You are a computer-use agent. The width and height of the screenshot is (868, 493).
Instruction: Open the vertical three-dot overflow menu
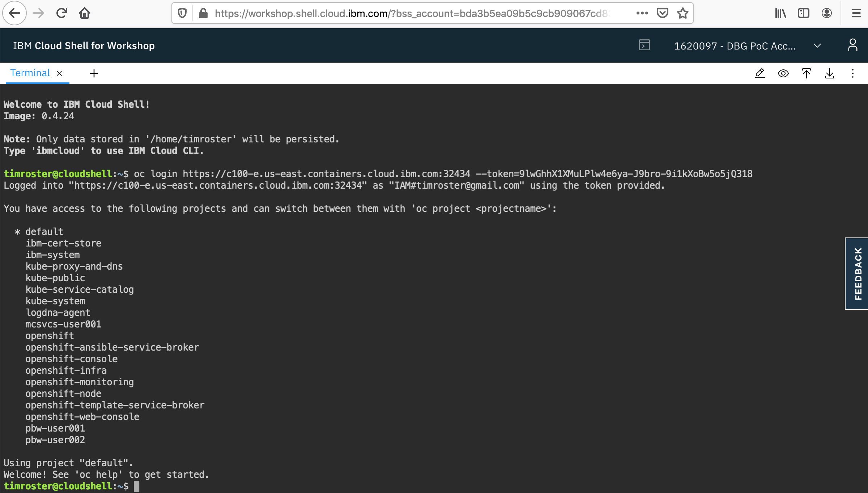click(x=852, y=73)
